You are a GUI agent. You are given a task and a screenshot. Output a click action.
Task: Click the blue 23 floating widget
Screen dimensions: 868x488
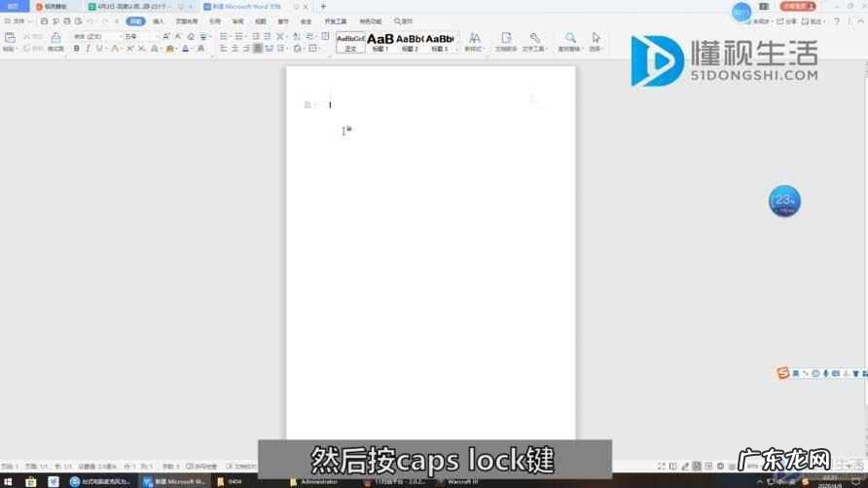[784, 201]
